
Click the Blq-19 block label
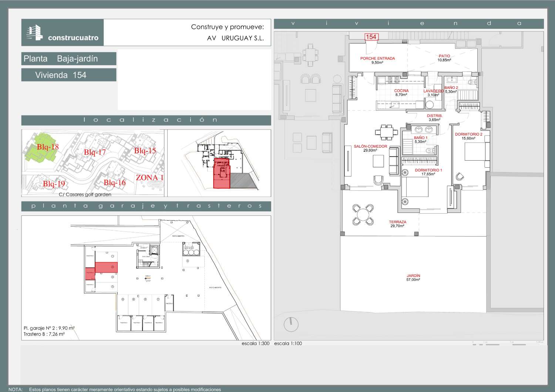[x=54, y=184]
